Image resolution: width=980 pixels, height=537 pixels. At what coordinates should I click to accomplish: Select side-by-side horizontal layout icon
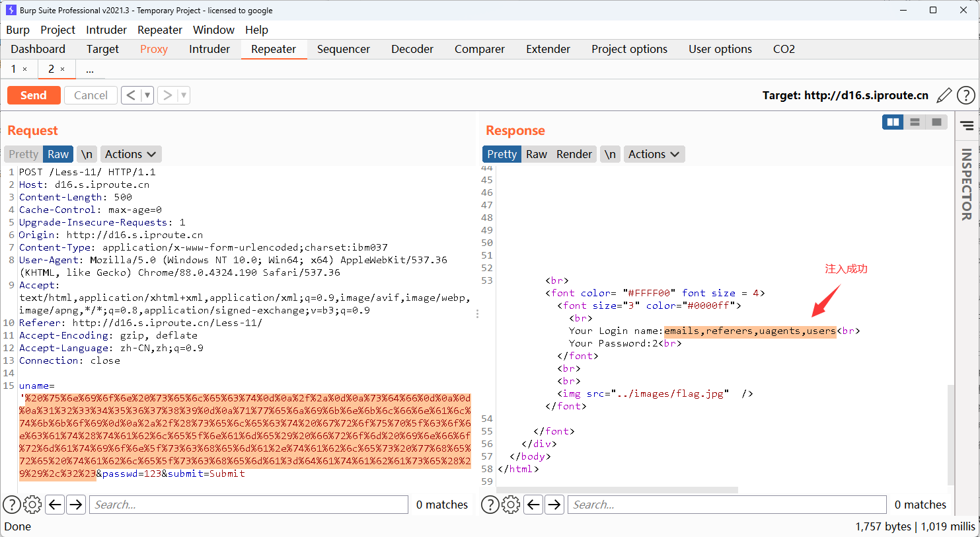893,122
